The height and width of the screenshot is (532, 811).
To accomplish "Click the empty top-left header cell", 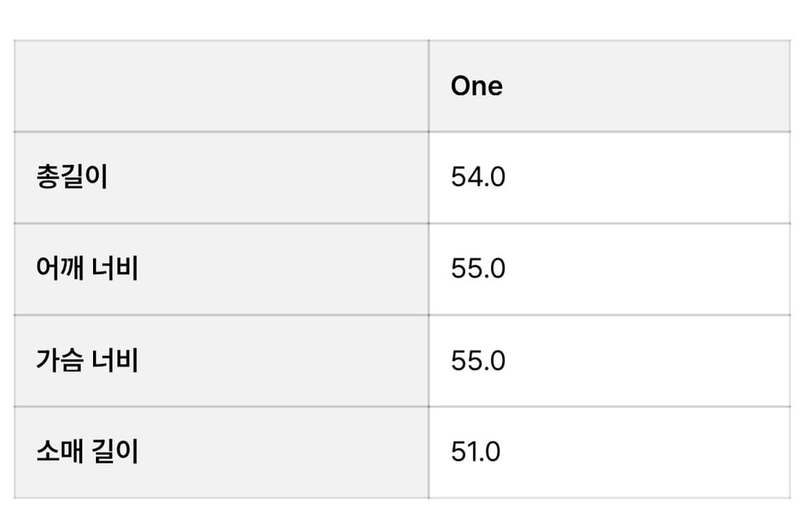I will coord(221,86).
